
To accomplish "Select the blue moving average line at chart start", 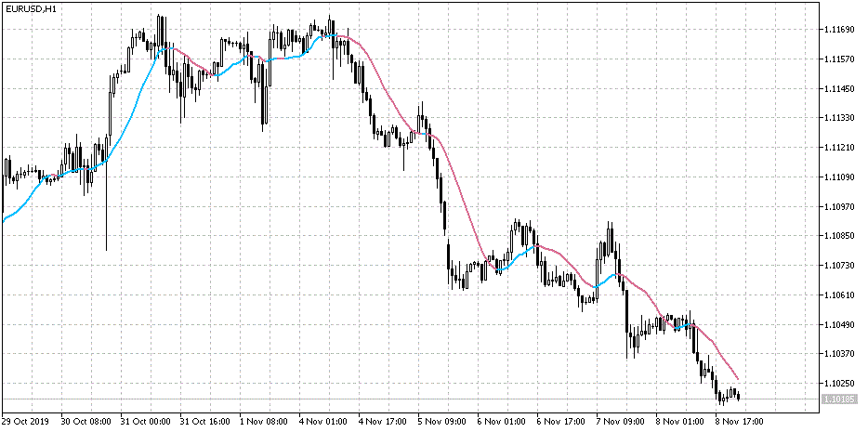I will click(x=5, y=219).
